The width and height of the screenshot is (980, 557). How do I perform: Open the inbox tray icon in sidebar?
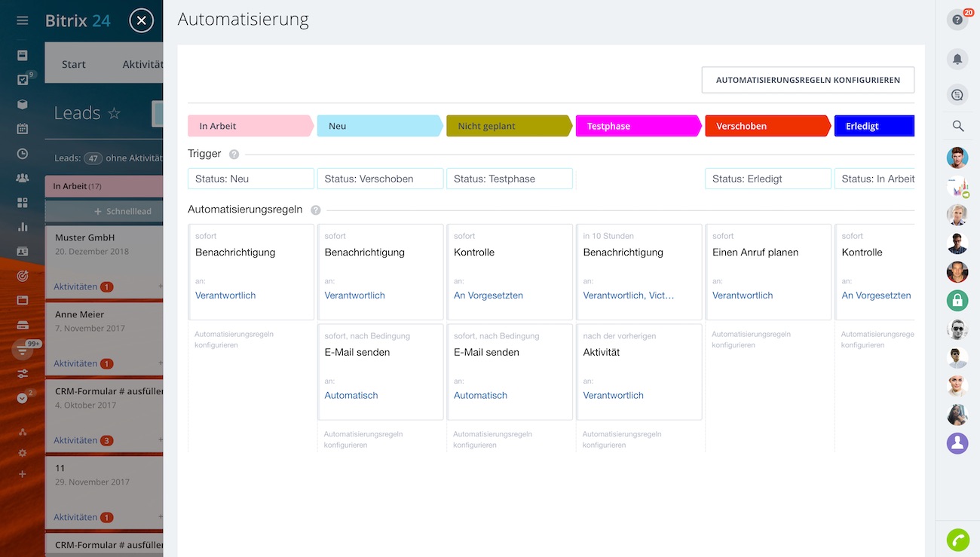tap(23, 325)
